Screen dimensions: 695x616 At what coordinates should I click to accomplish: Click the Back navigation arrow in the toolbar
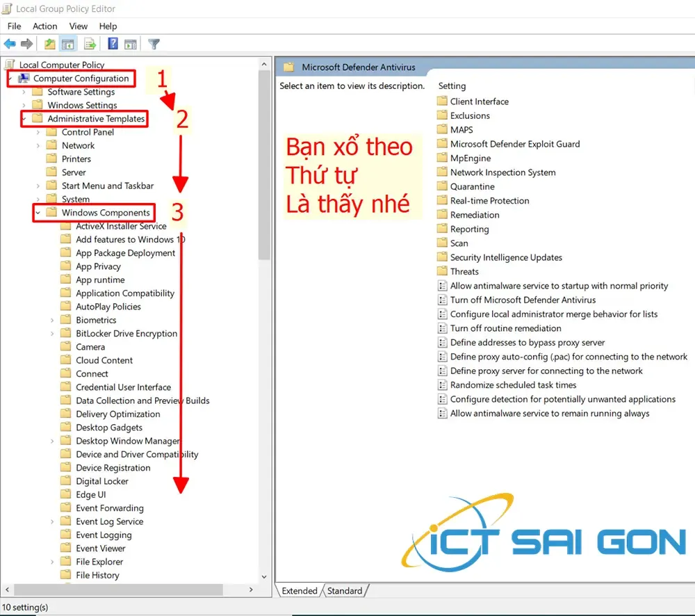coord(10,43)
